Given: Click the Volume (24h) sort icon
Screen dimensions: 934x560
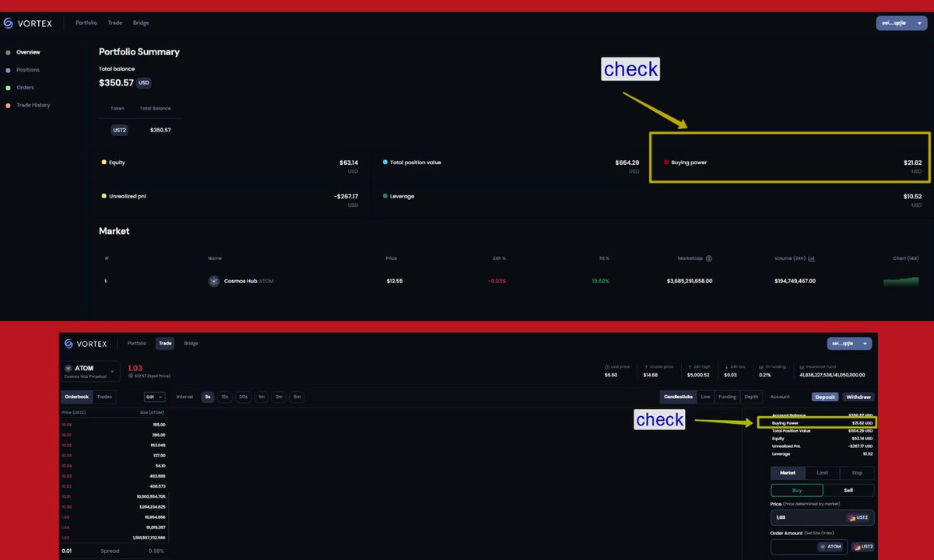Looking at the screenshot, I should 812,258.
